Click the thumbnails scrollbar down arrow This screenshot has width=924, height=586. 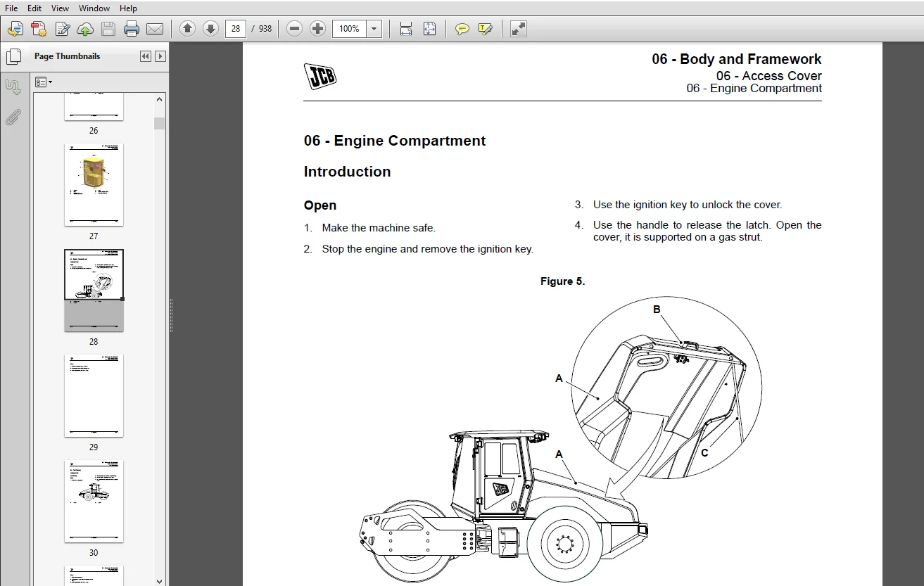160,580
